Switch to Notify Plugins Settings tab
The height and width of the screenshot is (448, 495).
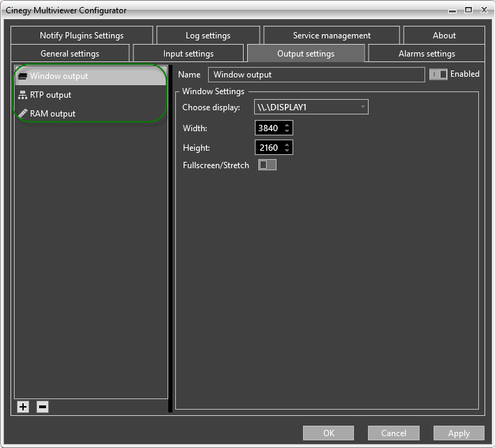click(x=82, y=36)
